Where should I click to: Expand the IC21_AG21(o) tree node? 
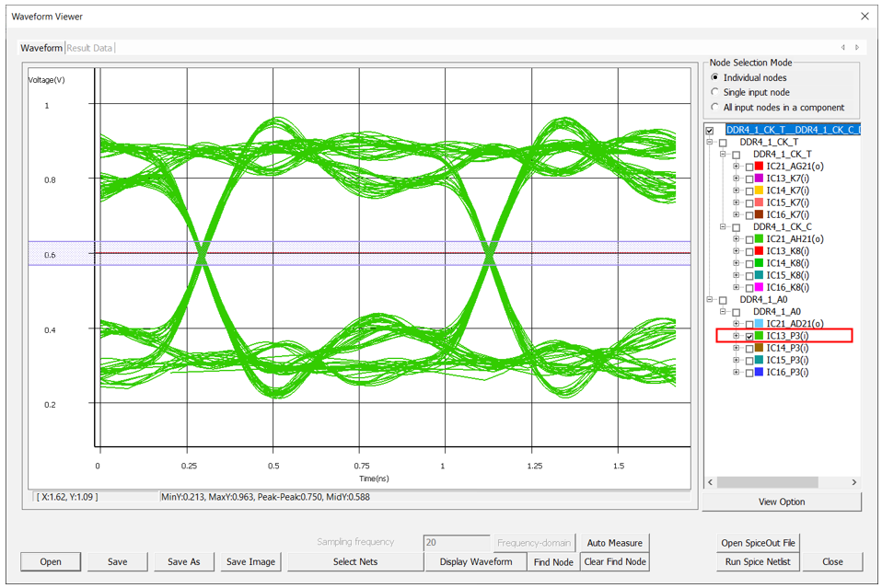click(x=737, y=167)
